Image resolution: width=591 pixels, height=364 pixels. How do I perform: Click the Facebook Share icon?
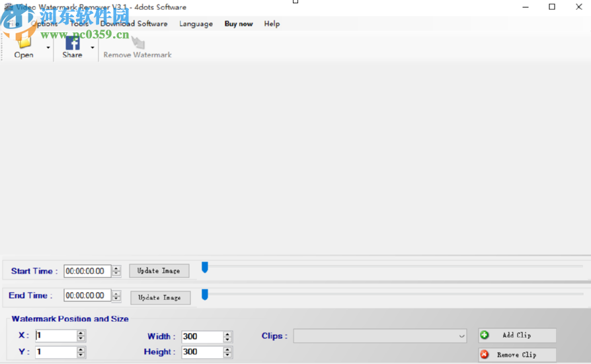[x=72, y=43]
